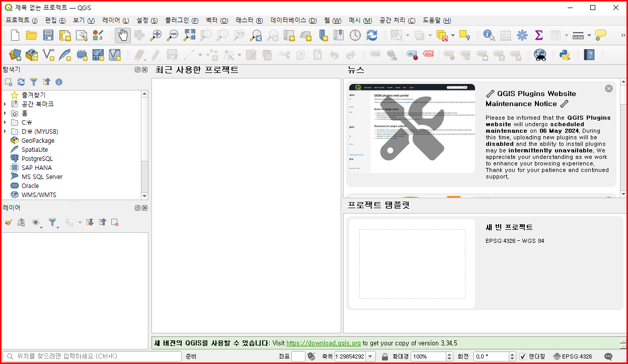Toggle the scale lock padlock icon
Viewport: 628px width, 364px height.
[385, 356]
